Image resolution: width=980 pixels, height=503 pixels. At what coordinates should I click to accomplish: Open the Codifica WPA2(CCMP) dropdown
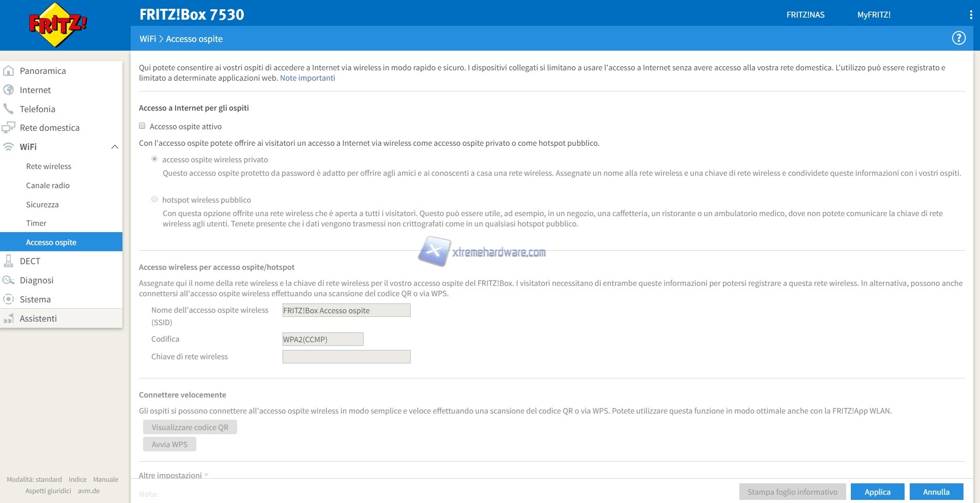pyautogui.click(x=323, y=339)
